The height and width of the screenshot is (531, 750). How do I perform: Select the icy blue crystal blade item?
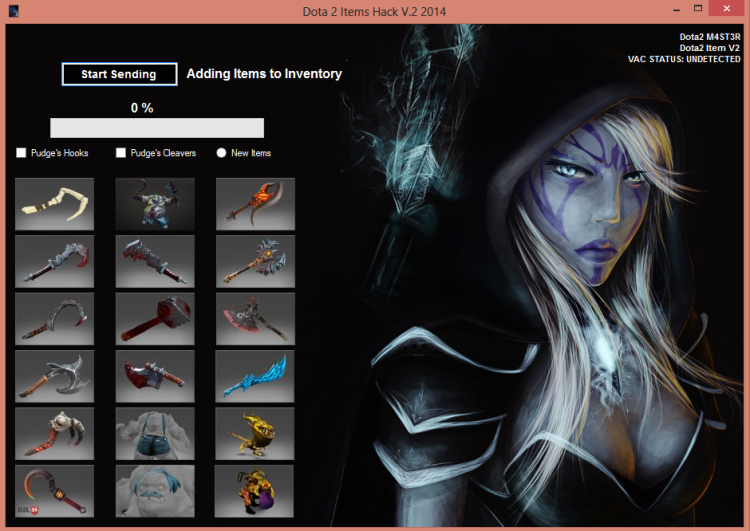[255, 376]
